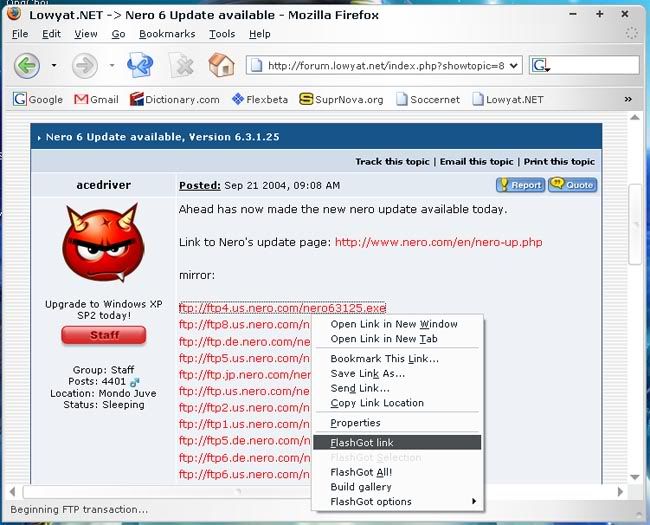Open the nero.com/en/nero-up.php link
Screen dimensions: 650x525
(x=439, y=242)
